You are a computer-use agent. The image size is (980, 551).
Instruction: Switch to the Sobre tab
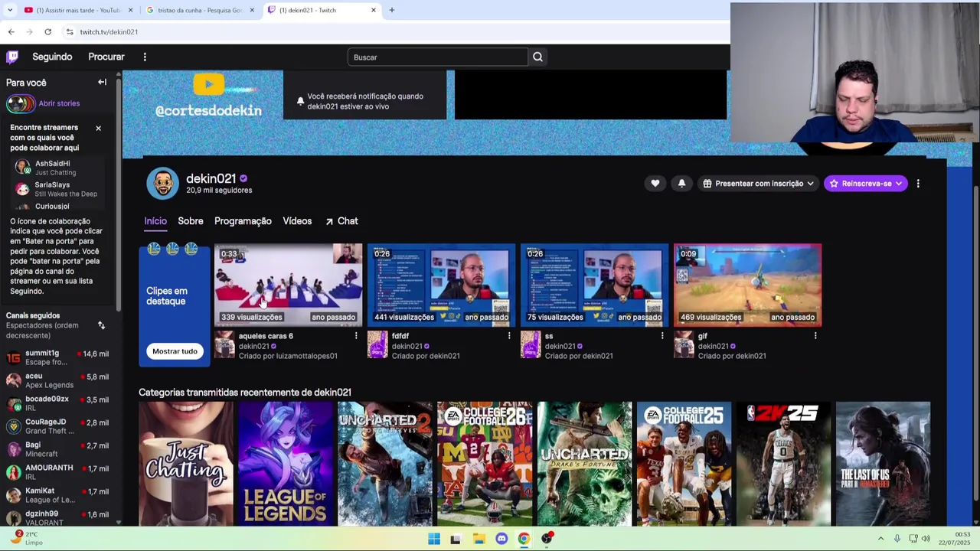point(191,221)
